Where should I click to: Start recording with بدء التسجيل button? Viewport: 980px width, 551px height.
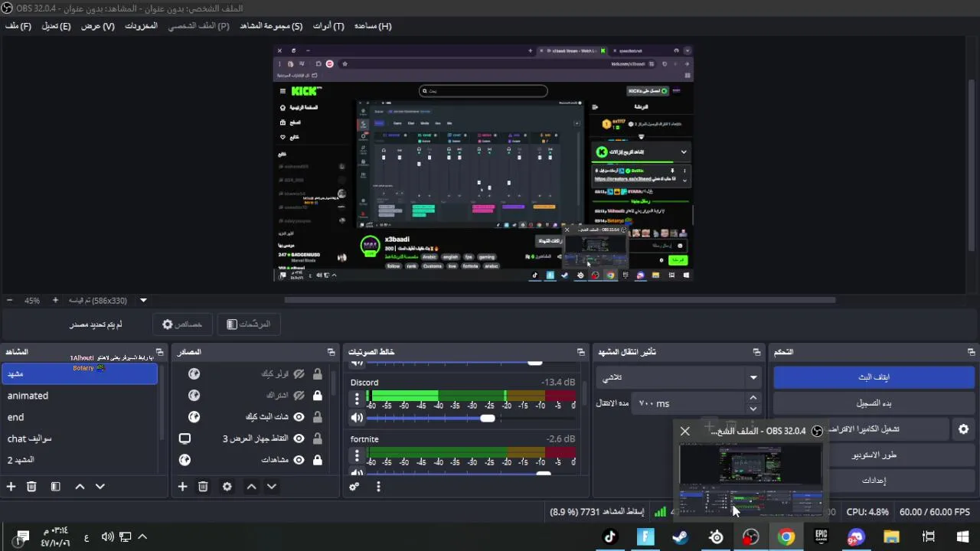(874, 403)
